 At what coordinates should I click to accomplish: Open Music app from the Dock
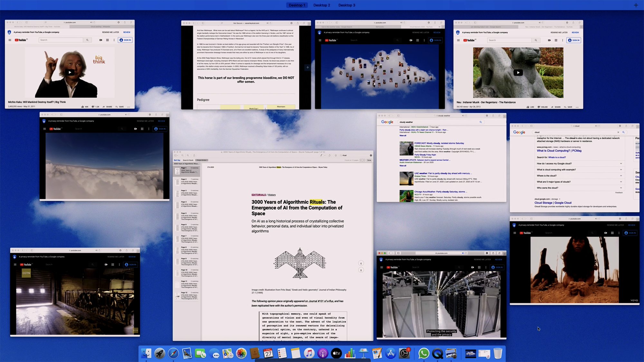[x=309, y=353]
